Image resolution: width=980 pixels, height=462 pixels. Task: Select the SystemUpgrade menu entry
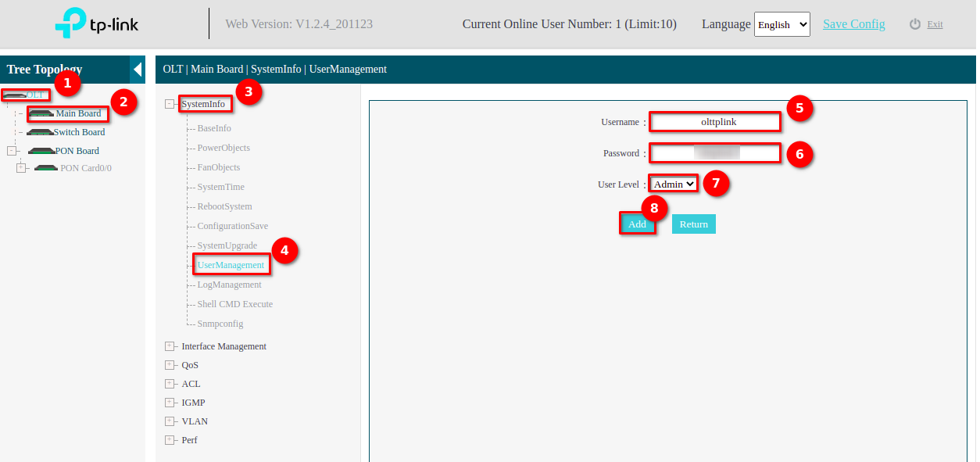(x=227, y=245)
